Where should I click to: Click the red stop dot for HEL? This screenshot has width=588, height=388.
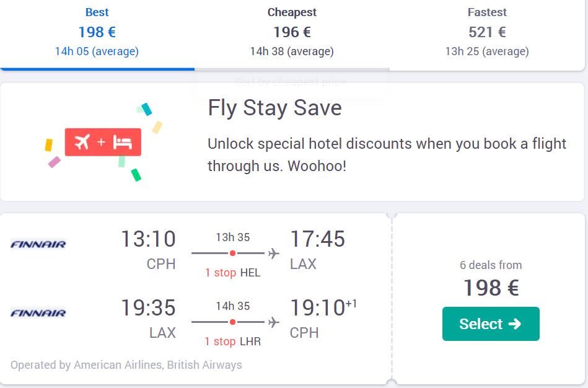pyautogui.click(x=232, y=254)
